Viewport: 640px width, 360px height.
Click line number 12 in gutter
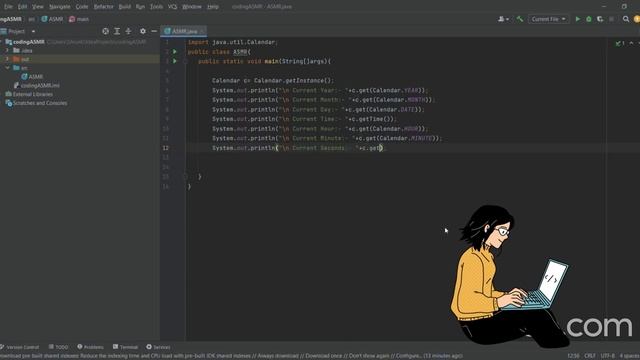tap(165, 148)
